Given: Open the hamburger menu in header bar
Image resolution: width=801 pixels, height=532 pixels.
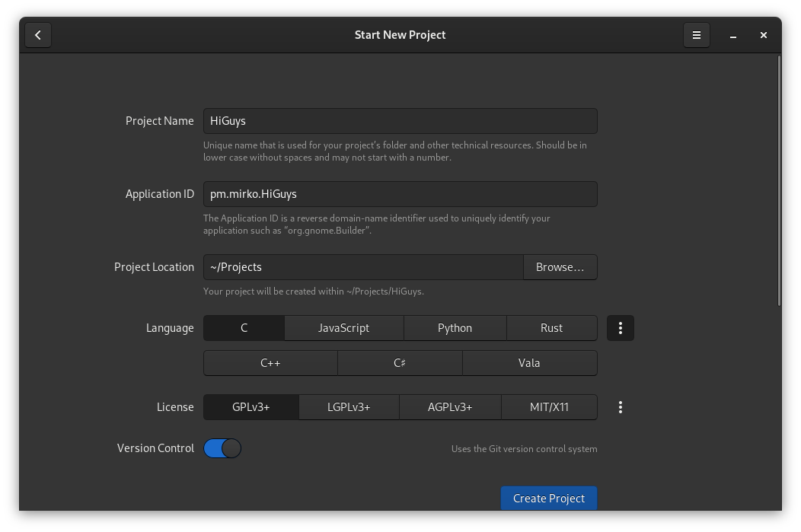Looking at the screenshot, I should pos(696,35).
